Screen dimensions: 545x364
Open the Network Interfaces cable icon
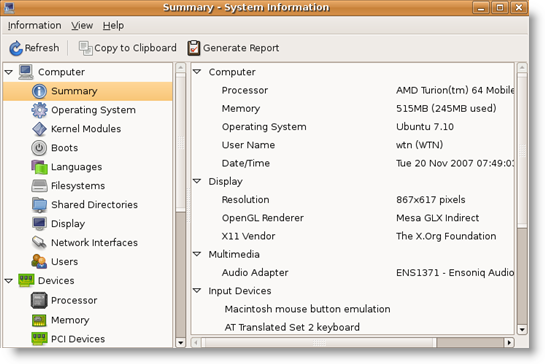pos(39,243)
